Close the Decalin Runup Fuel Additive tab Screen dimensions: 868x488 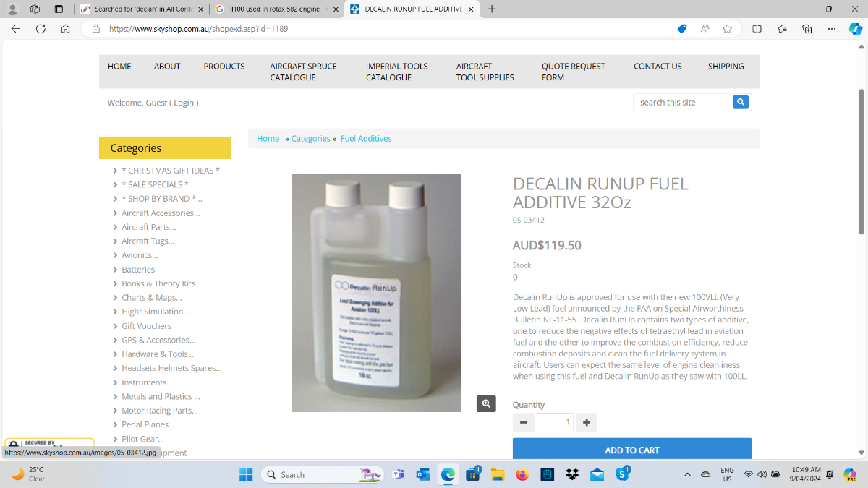(471, 9)
